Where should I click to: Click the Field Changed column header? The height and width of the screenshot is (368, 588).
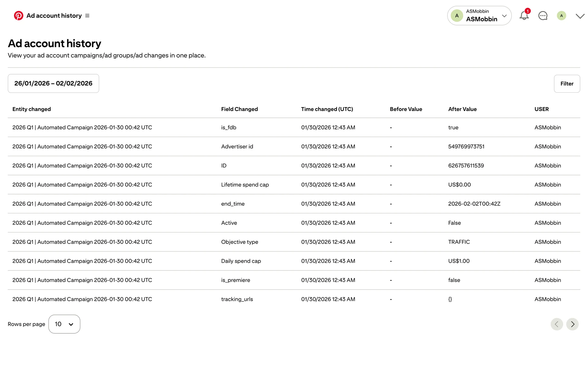click(x=239, y=109)
